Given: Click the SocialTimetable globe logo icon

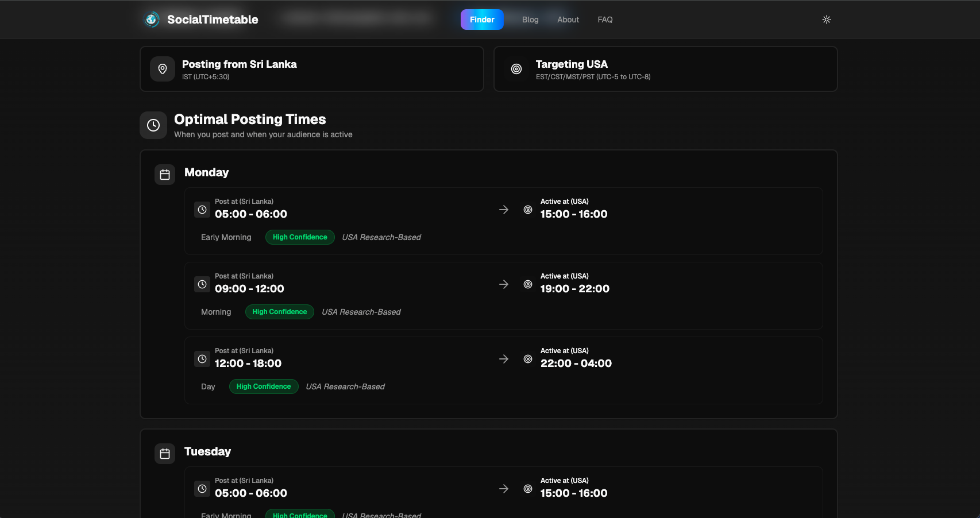Looking at the screenshot, I should (152, 20).
